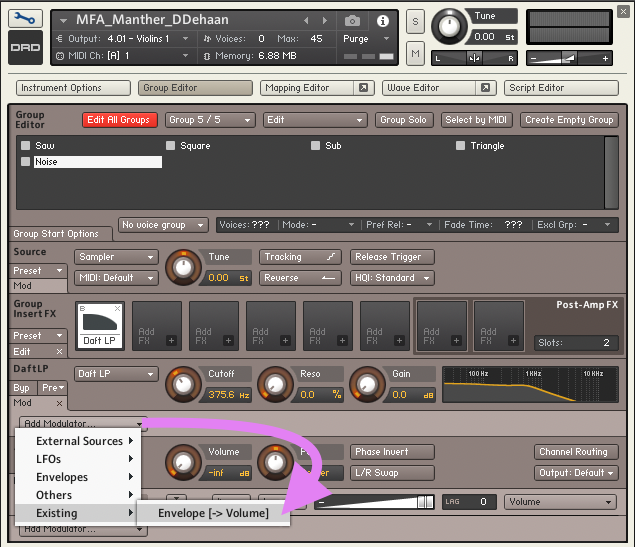635x547 pixels.
Task: Click the Create Empty Group button
Action: coord(569,120)
